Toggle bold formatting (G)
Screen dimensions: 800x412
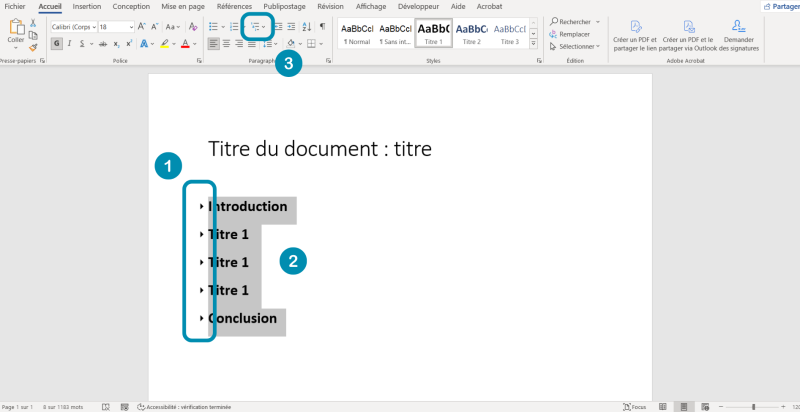(x=56, y=44)
